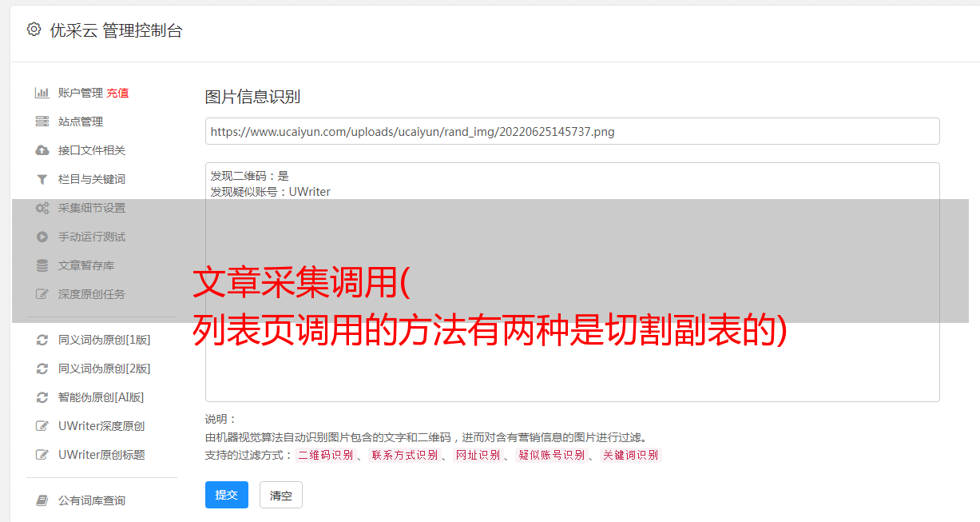The image size is (980, 522).
Task: Click the 疑似账号识别 tag
Action: coord(551,455)
